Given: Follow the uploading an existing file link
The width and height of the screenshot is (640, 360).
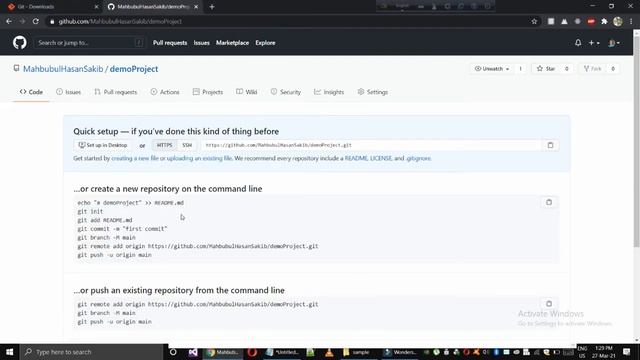Looking at the screenshot, I should point(199,158).
